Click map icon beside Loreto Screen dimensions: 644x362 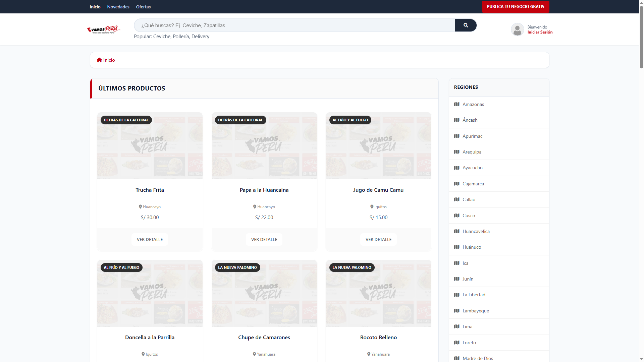coord(457,343)
